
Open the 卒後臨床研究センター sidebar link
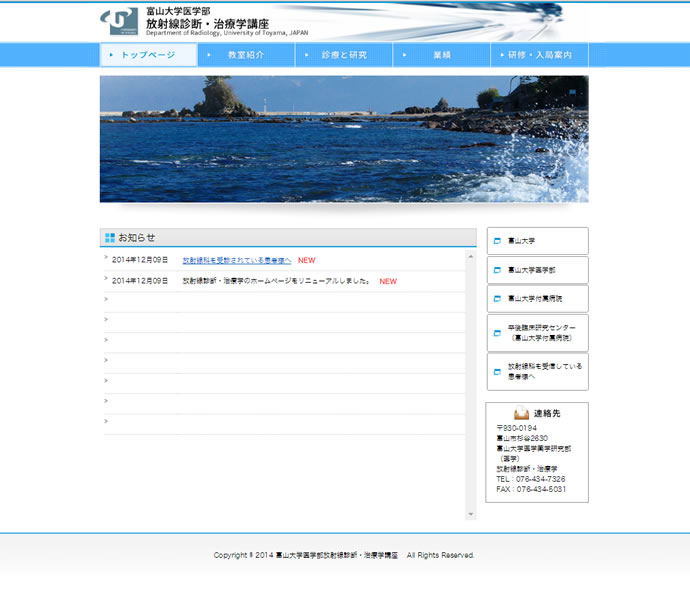pyautogui.click(x=538, y=333)
